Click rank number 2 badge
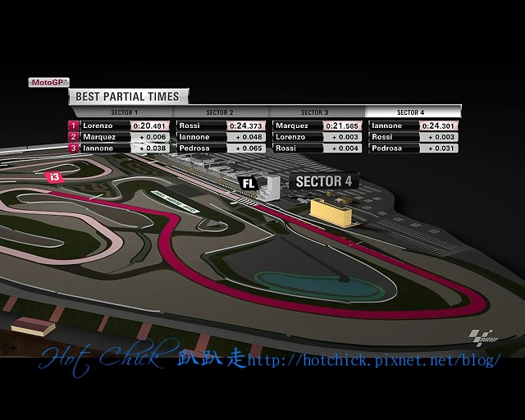The width and height of the screenshot is (525, 420). (73, 137)
